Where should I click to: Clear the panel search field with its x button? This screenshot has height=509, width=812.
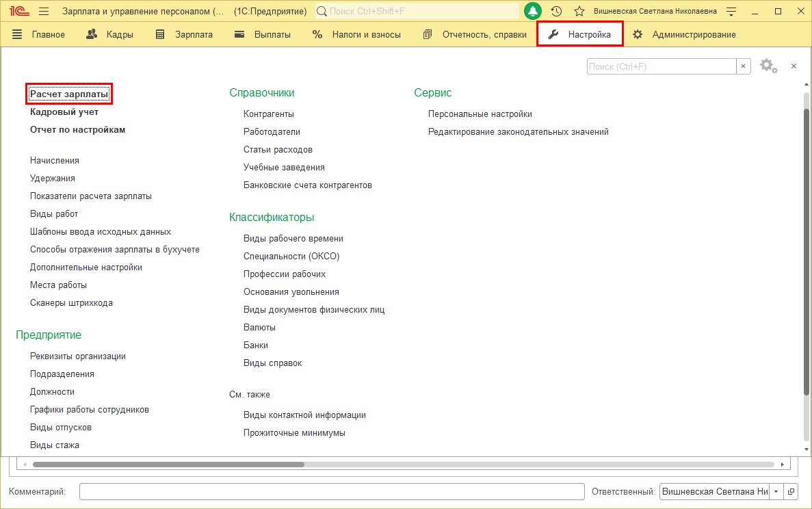(743, 66)
